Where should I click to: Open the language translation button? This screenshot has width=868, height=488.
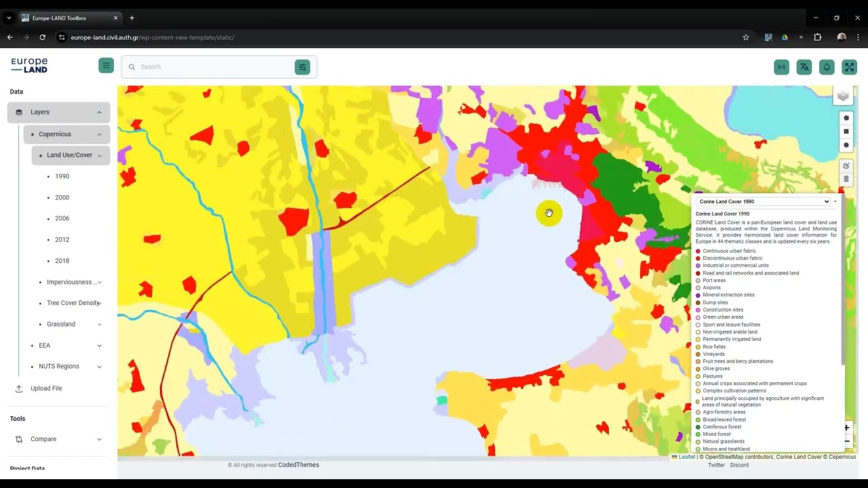[x=804, y=67]
